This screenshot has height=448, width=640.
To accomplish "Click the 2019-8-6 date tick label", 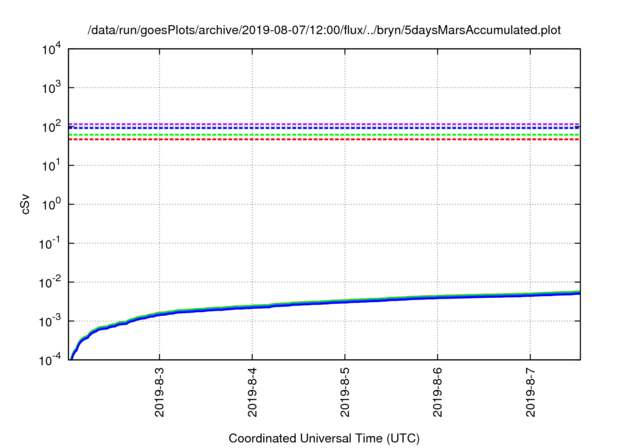I will click(438, 392).
